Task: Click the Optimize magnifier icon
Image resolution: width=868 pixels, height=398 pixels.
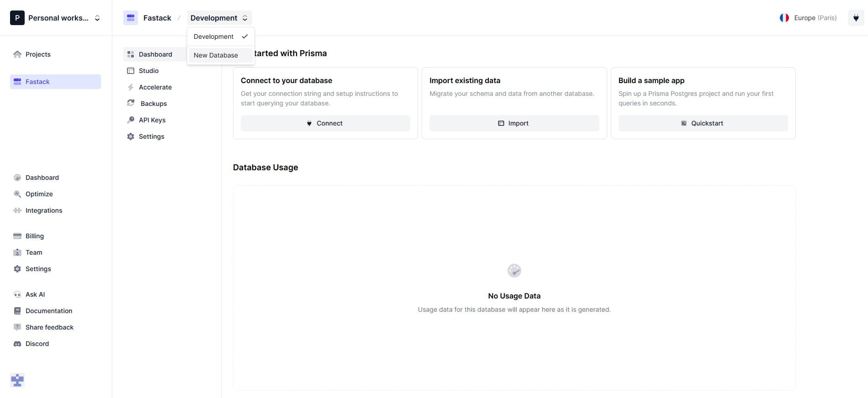Action: click(x=17, y=194)
